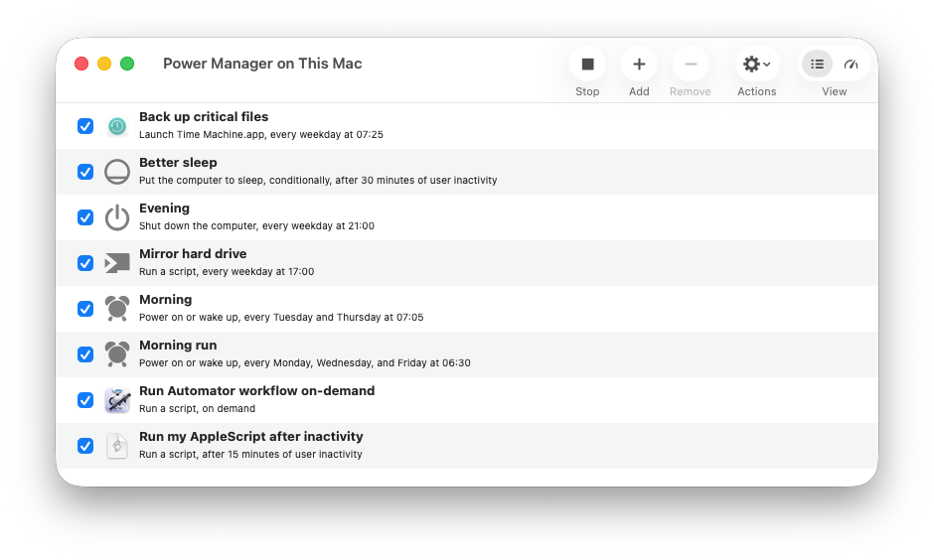The height and width of the screenshot is (560, 934).
Task: Click the script terminal icon of Mirror hard drive
Action: tap(117, 263)
